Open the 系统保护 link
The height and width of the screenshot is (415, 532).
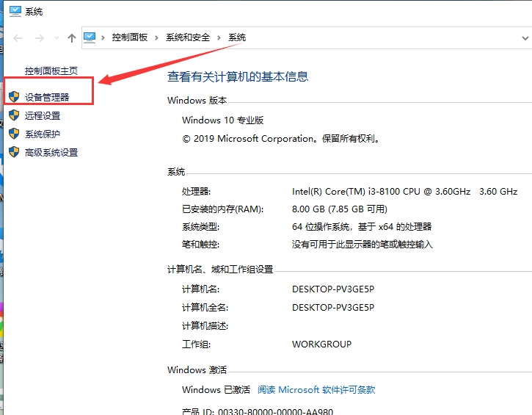[43, 134]
